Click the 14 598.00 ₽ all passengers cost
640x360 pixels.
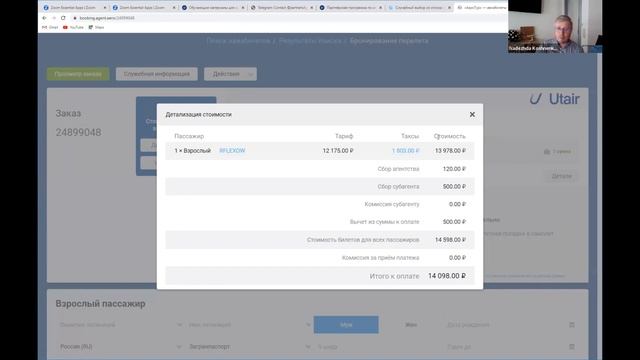[450, 240]
